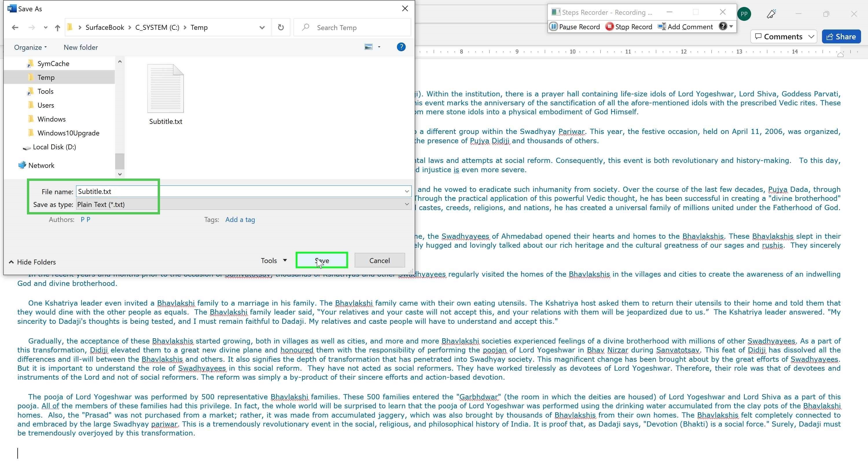Close the Save As dialog
The image size is (868, 463).
click(405, 8)
